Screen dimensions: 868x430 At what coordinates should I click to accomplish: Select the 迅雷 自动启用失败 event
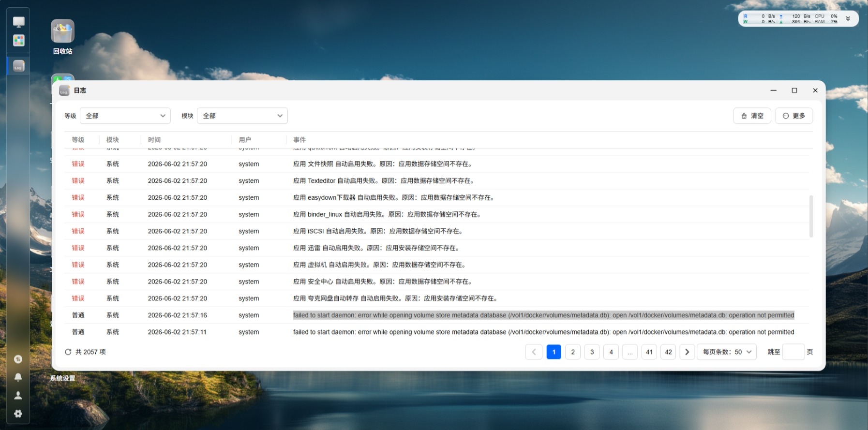[x=376, y=248]
